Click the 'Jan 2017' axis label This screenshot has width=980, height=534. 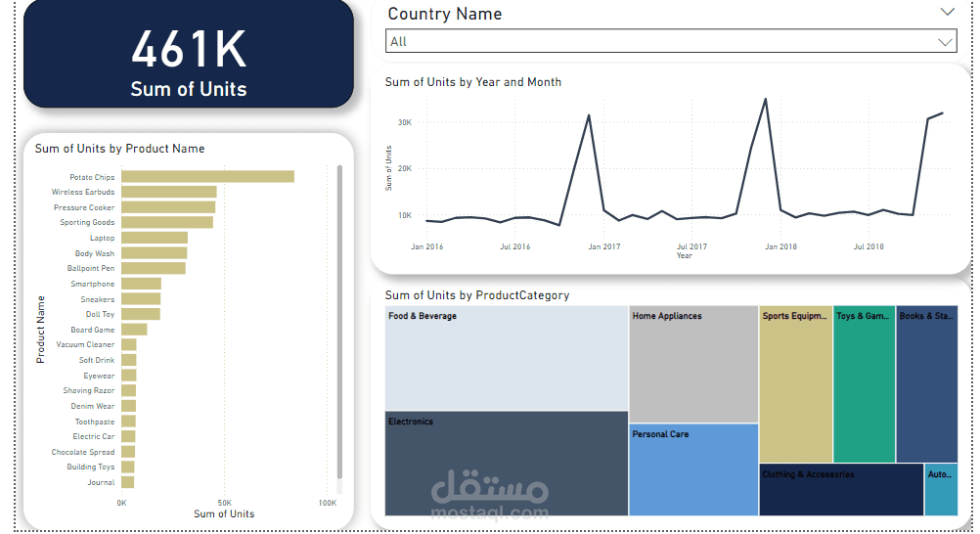coord(603,247)
